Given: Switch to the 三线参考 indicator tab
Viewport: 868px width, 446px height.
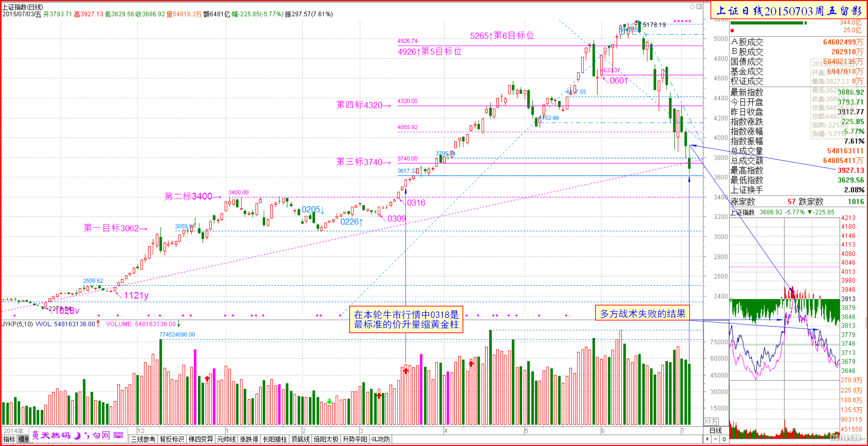Looking at the screenshot, I should coord(143,439).
